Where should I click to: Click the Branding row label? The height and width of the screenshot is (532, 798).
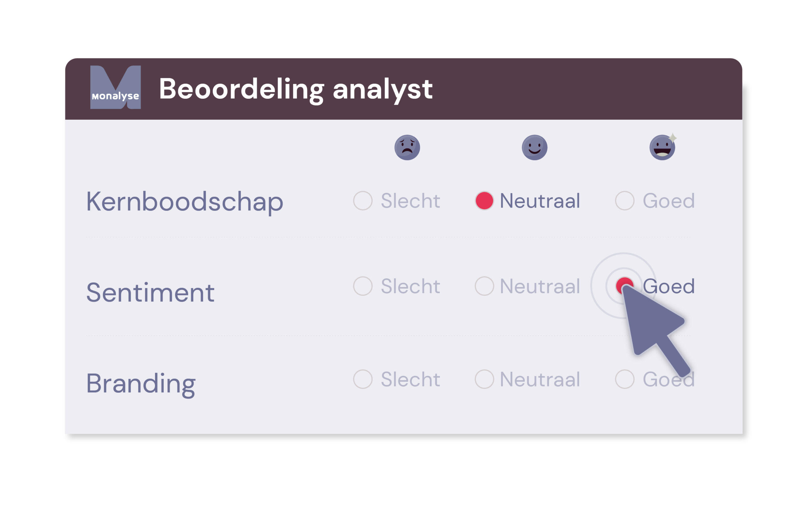(141, 383)
